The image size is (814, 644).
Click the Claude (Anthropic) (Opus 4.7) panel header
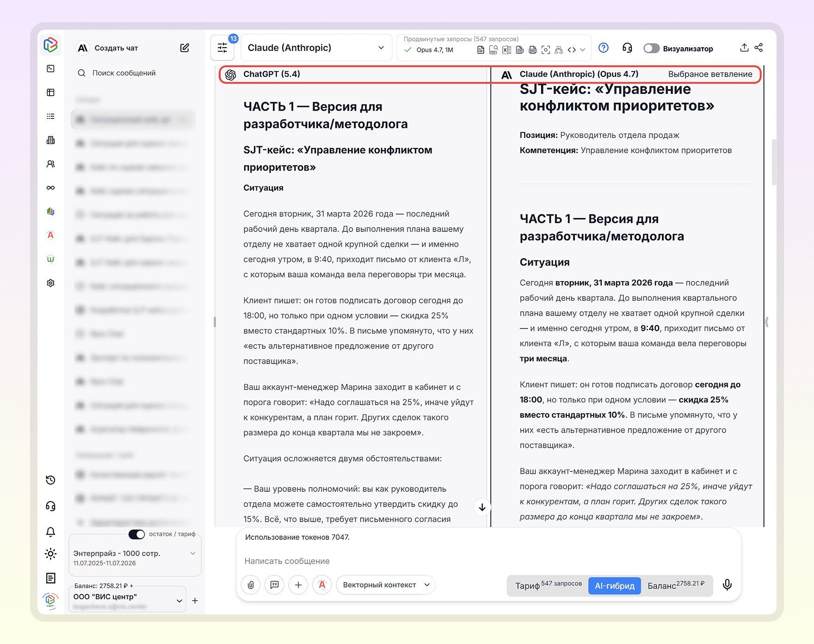pyautogui.click(x=579, y=74)
